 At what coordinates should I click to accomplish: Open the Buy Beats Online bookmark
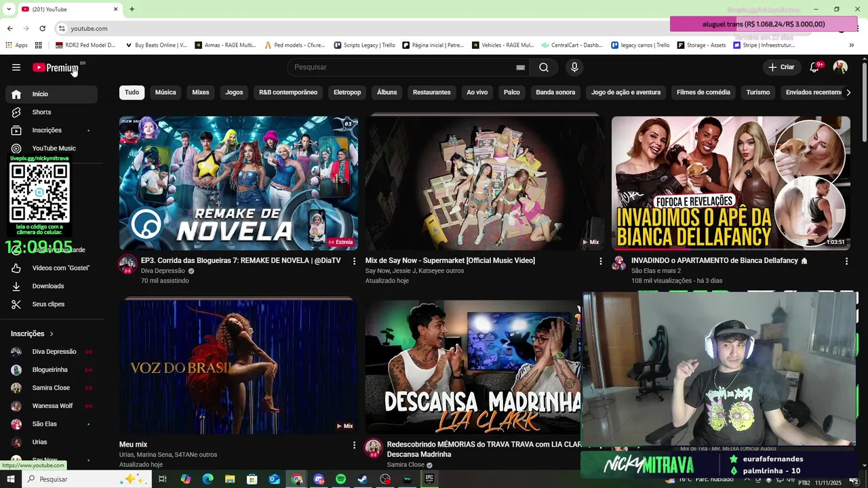[156, 45]
